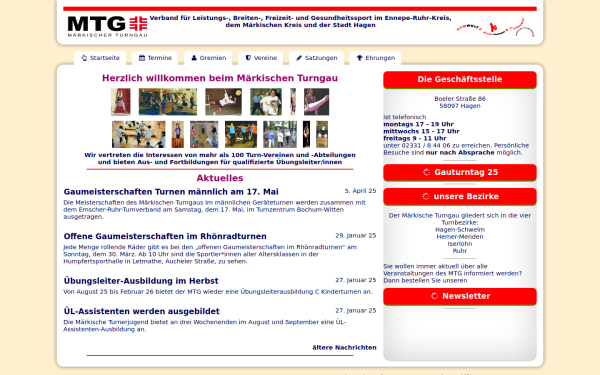Open Offene Gaumeisterschaften im Rhönradturnen article
The width and height of the screenshot is (600, 375).
[165, 236]
